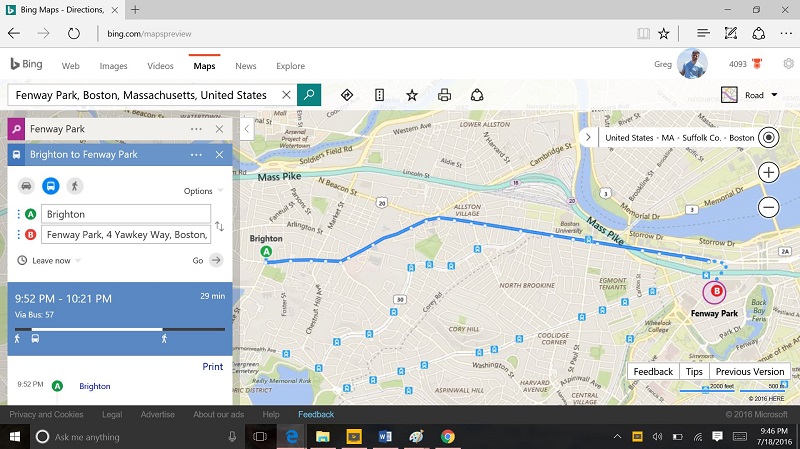Clear the Fenway Park search text
The image size is (800, 449).
[286, 95]
